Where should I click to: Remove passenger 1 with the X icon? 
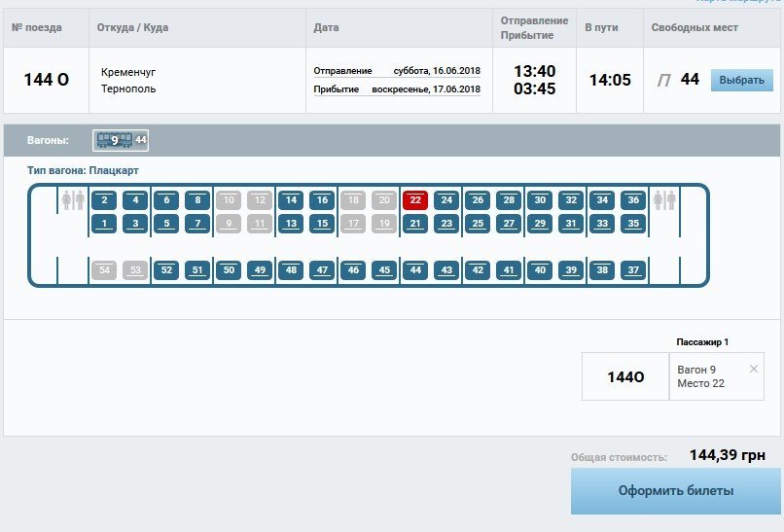(754, 369)
